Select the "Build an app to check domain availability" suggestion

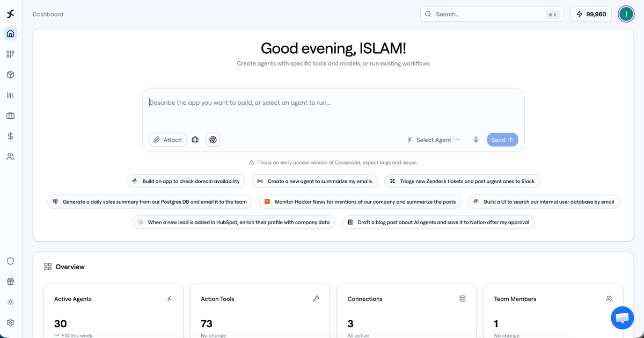coord(186,181)
